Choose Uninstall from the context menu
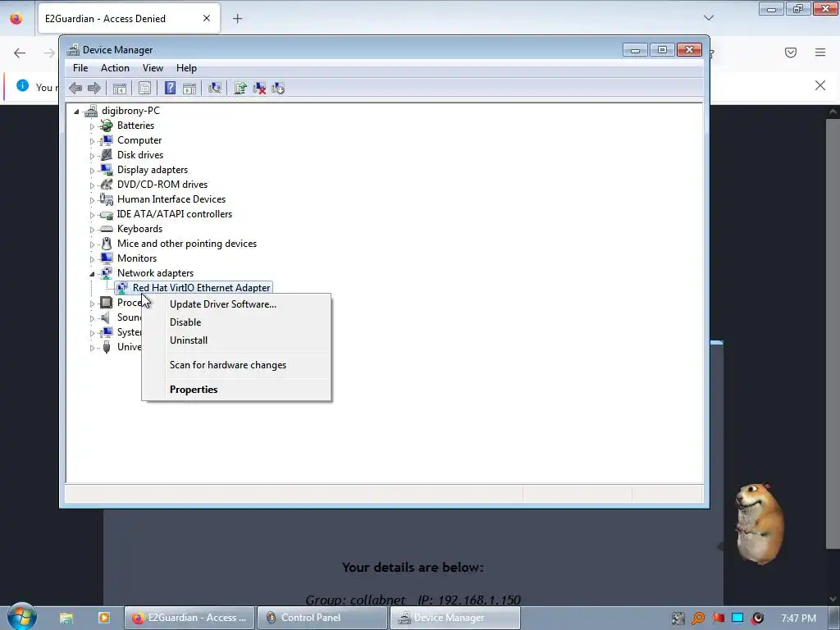 (236, 340)
